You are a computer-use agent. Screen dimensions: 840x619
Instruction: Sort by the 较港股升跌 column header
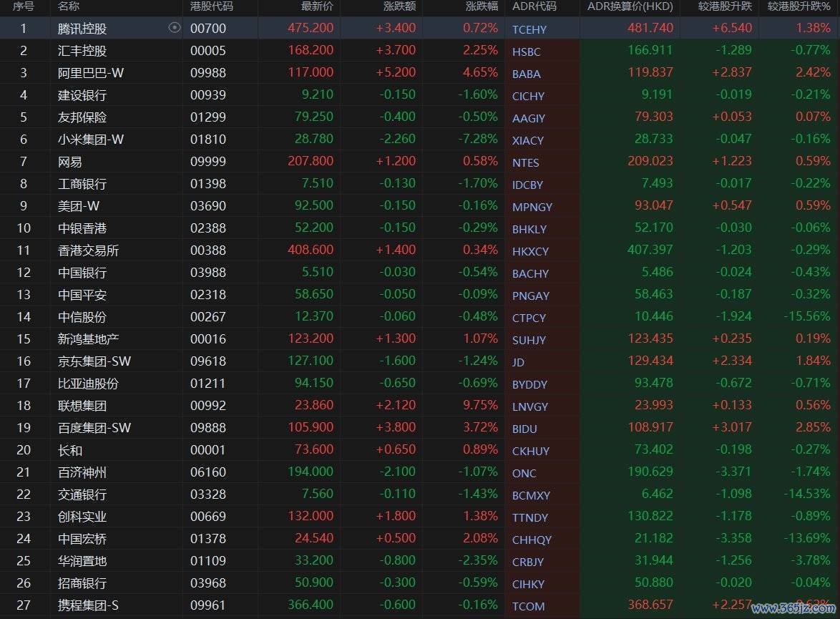pos(725,6)
